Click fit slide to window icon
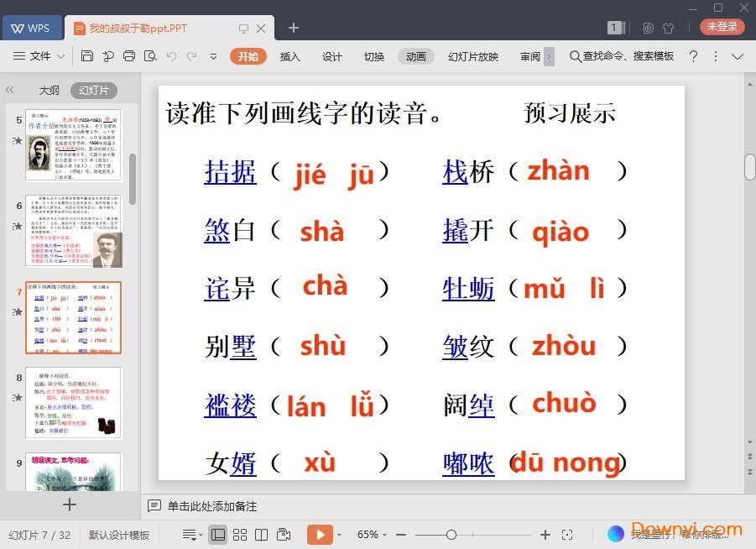The width and height of the screenshot is (756, 549). click(x=567, y=535)
